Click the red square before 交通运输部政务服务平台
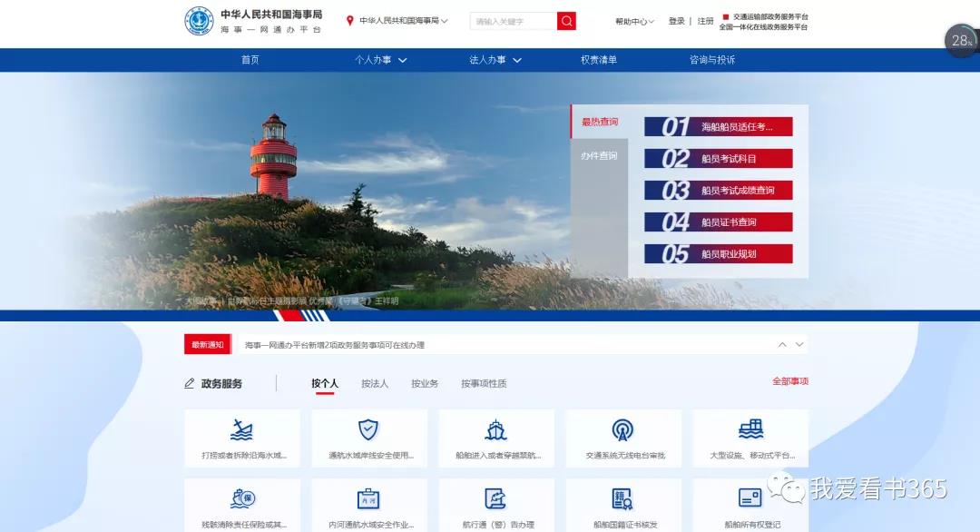The image size is (980, 532). 726,17
